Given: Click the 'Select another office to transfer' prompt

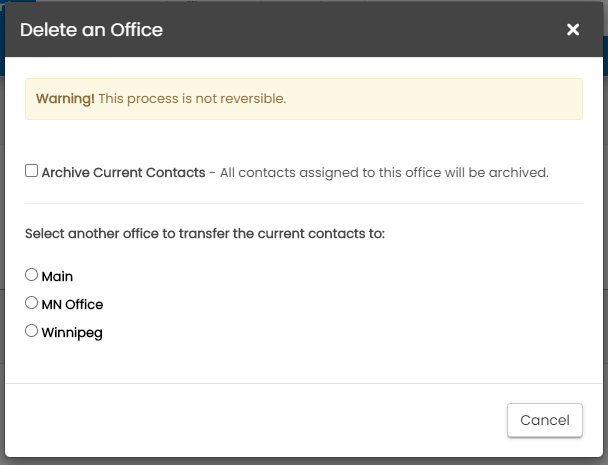Looking at the screenshot, I should click(205, 233).
